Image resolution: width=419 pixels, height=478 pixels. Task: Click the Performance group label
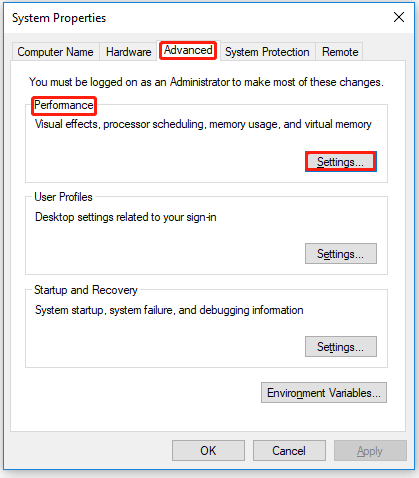point(64,105)
